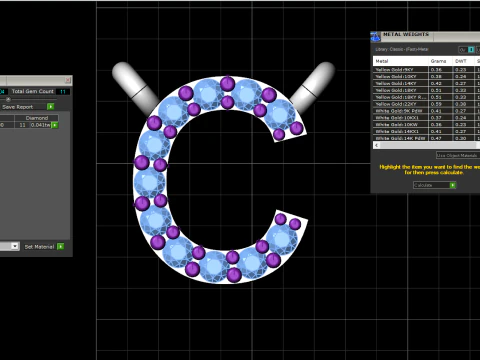This screenshot has width=480, height=360.
Task: Select the White Gold 10KX1 row
Action: [427, 117]
